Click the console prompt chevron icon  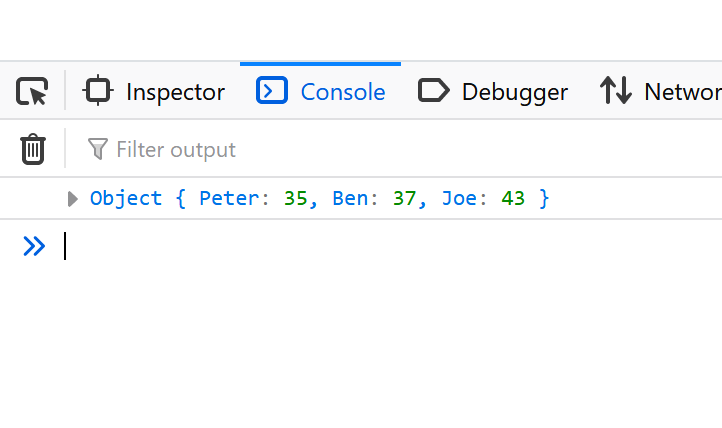(34, 246)
